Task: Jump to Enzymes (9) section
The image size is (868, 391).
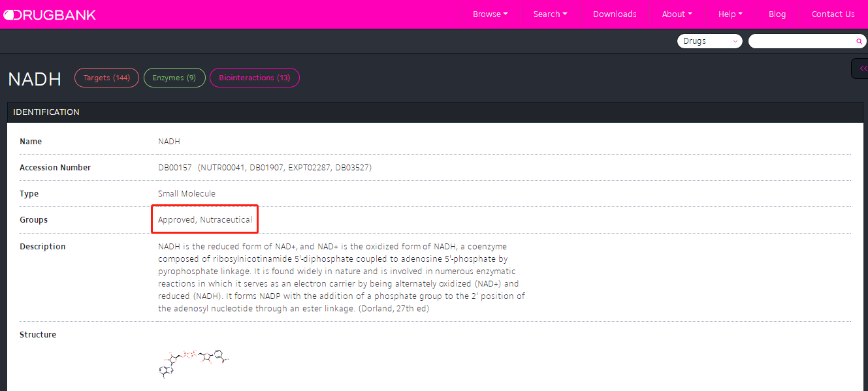Action: [174, 78]
